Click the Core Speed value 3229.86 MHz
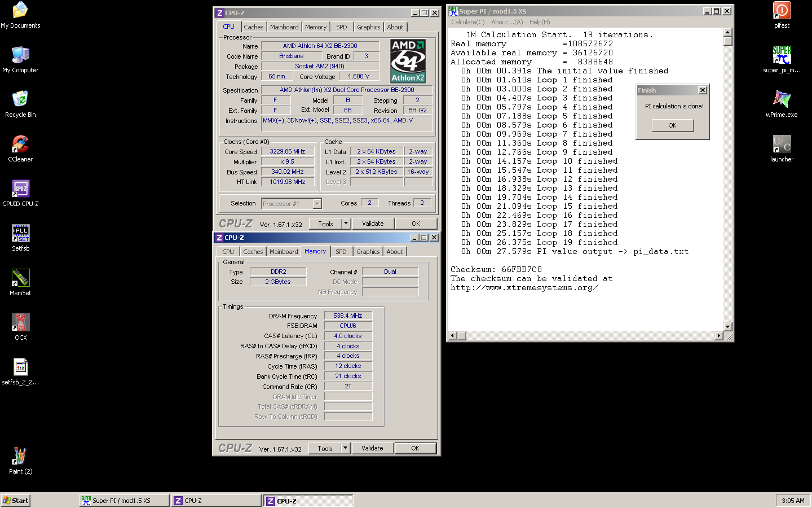The width and height of the screenshot is (812, 508). point(288,151)
